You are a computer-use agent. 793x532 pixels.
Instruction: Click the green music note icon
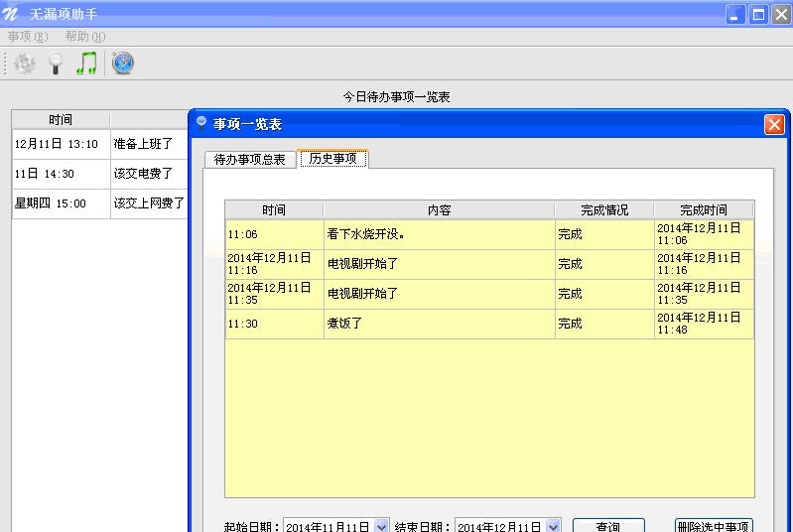87,64
